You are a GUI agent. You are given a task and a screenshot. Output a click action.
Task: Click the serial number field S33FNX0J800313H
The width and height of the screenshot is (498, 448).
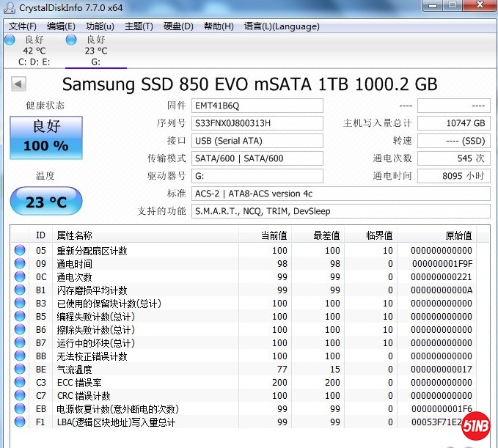pyautogui.click(x=257, y=123)
